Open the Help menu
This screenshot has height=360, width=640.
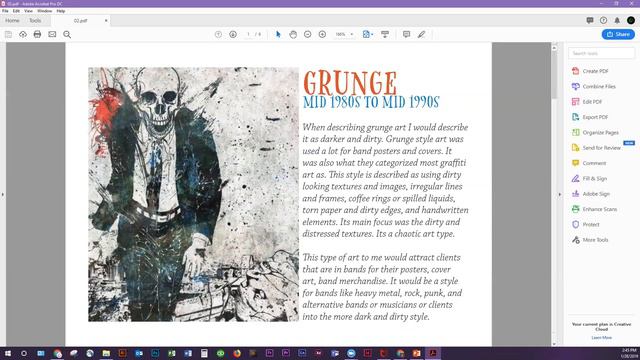[61, 11]
